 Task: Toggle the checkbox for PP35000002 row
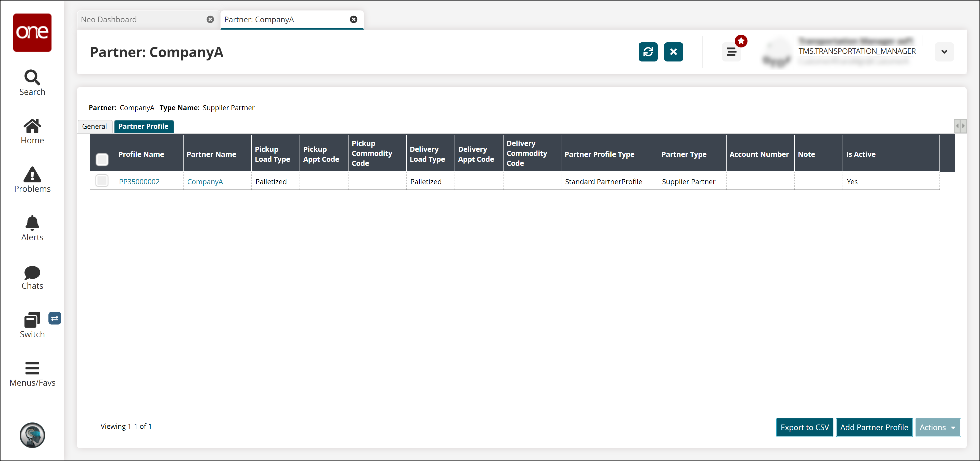tap(102, 181)
